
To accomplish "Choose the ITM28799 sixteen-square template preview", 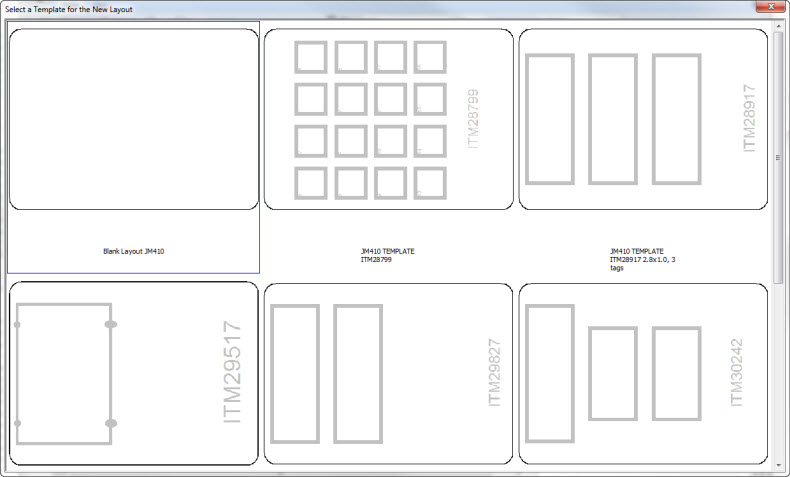I will pos(388,119).
